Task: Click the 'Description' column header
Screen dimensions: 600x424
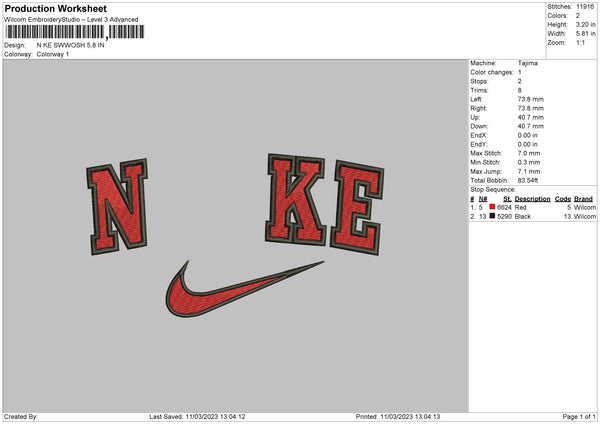Action: tap(532, 199)
